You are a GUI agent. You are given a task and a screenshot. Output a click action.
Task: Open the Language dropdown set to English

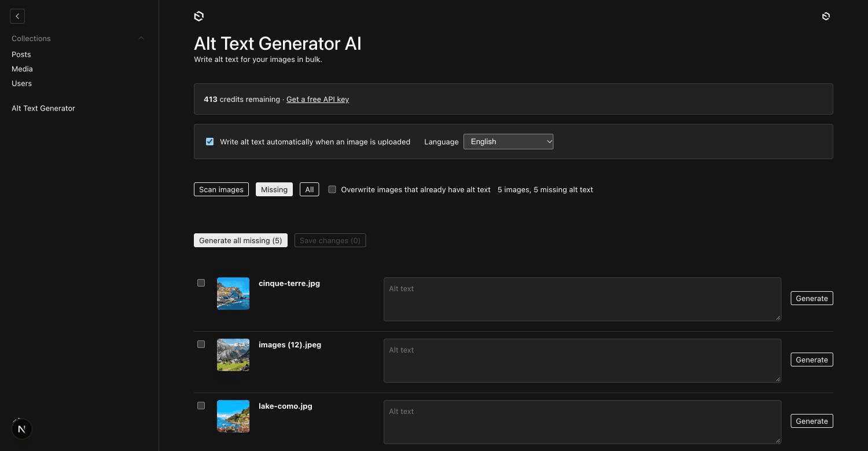point(508,141)
